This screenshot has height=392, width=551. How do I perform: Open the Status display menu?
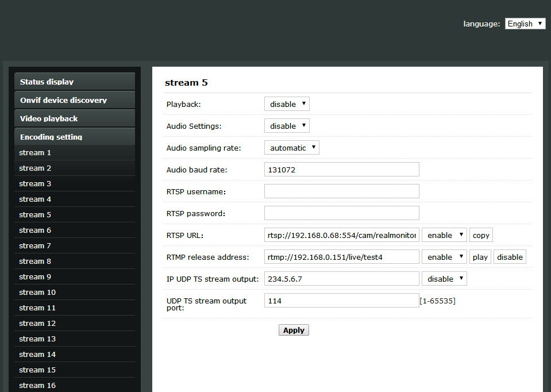75,82
